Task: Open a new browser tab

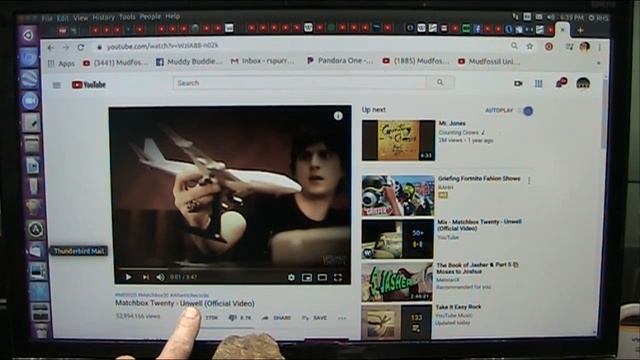Action: [x=580, y=30]
